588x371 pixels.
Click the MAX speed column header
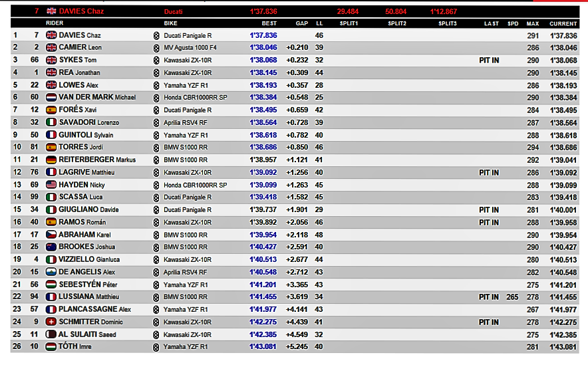[x=533, y=24]
